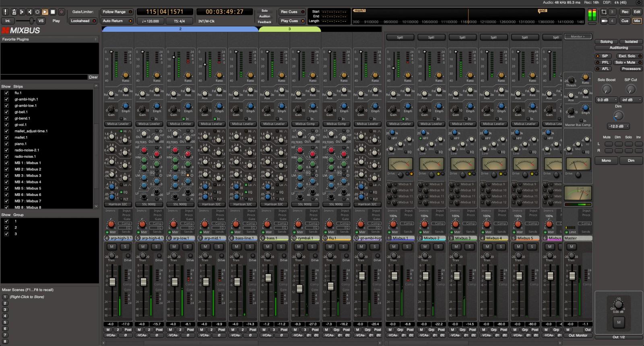Click the transport Play triangle button
This screenshot has width=644, height=346.
[45, 12]
